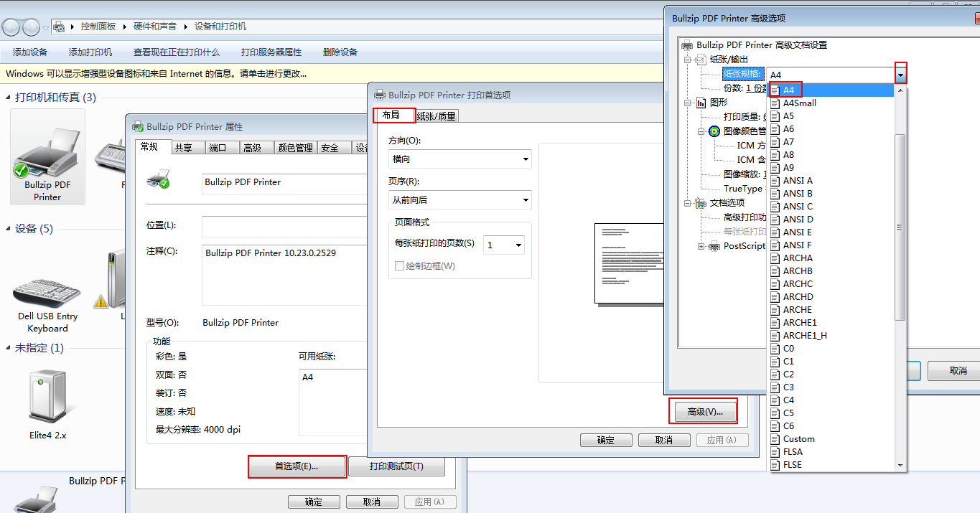The image size is (980, 513).
Task: Open the 颜色管理 tab in properties
Action: tap(295, 148)
